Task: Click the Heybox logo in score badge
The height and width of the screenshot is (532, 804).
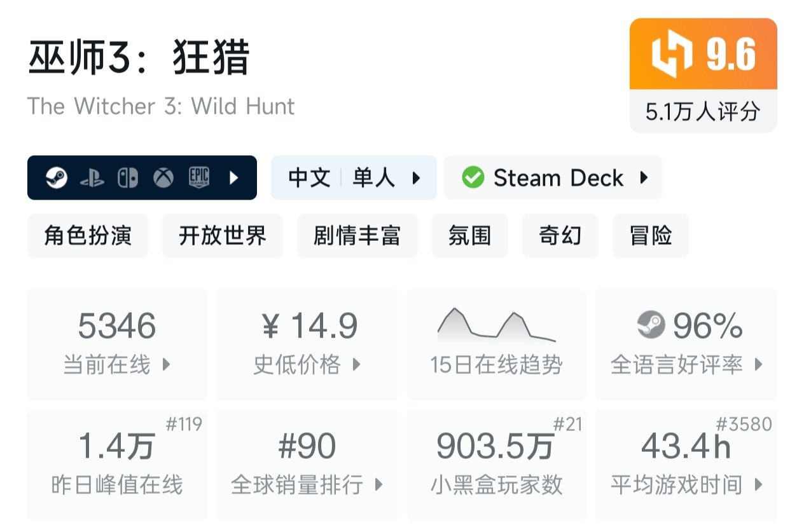Action: pos(672,55)
